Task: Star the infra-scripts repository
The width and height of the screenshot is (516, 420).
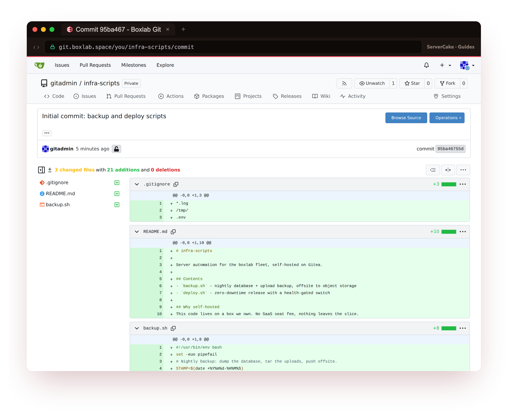Action: [412, 83]
